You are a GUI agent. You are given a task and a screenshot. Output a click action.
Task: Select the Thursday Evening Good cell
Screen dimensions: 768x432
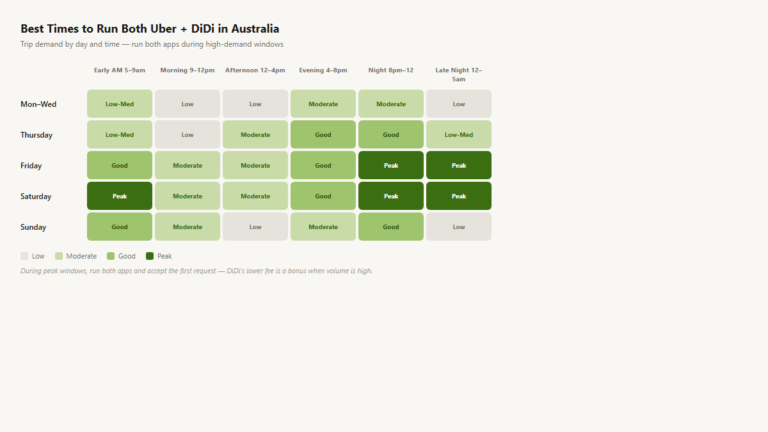coord(323,135)
